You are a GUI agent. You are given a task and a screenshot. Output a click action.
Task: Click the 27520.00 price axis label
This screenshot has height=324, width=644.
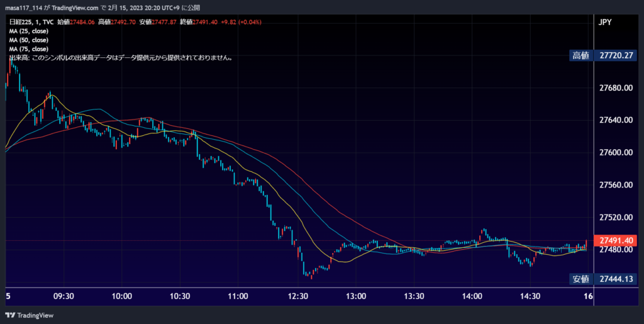[616, 217]
